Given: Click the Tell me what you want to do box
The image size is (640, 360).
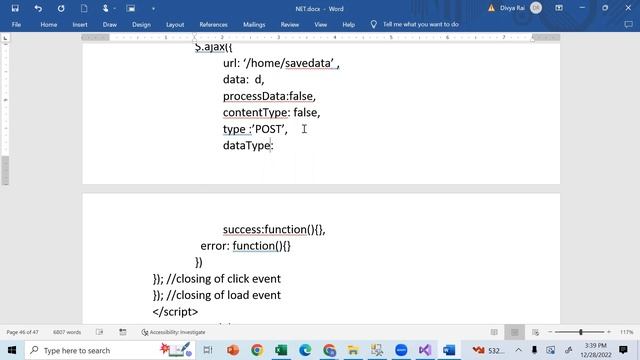Looking at the screenshot, I should tap(420, 24).
